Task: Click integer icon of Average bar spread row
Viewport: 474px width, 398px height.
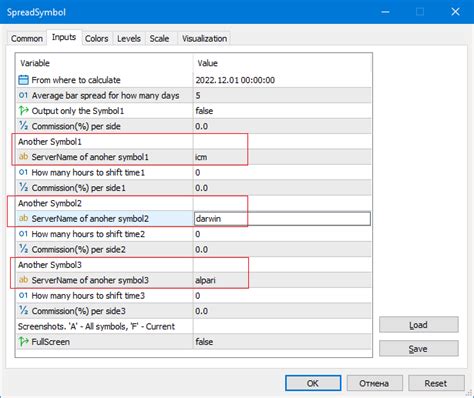Action: point(23,95)
